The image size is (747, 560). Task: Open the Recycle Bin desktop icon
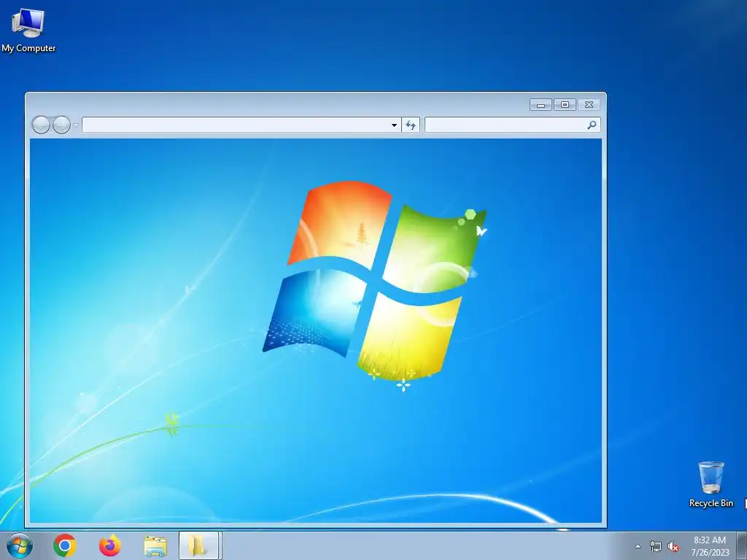[x=711, y=484]
